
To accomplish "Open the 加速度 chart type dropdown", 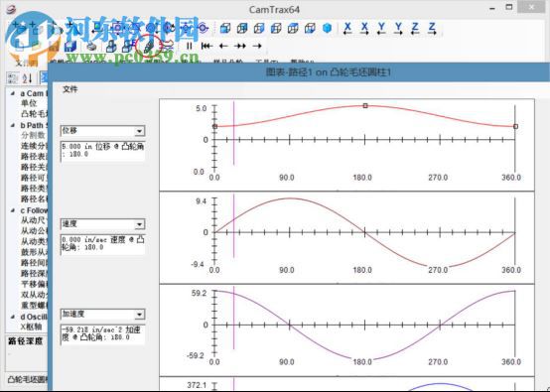I will 139,315.
